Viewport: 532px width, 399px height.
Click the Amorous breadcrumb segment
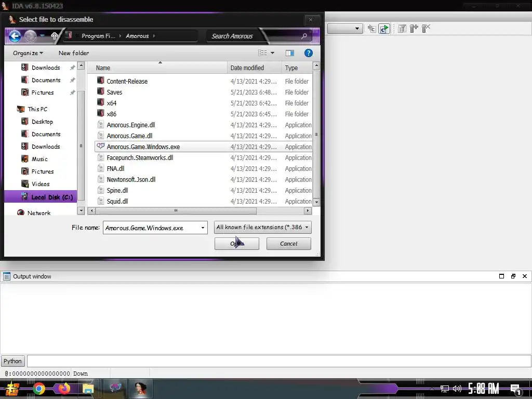[137, 36]
